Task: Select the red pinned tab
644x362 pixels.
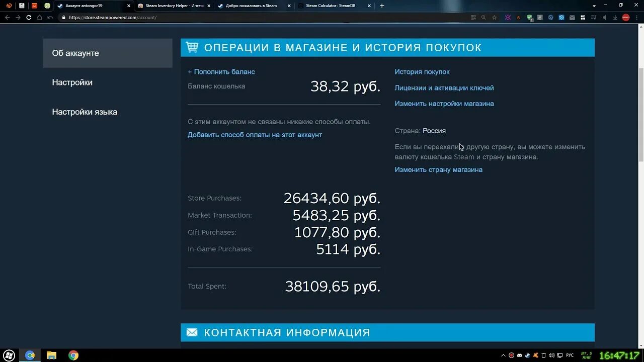Action: coord(34,6)
